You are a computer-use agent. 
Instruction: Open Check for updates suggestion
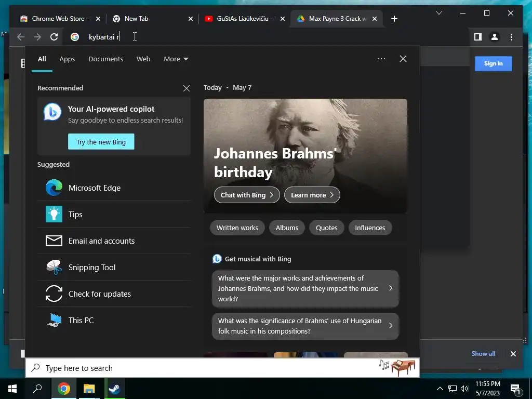pos(114,294)
